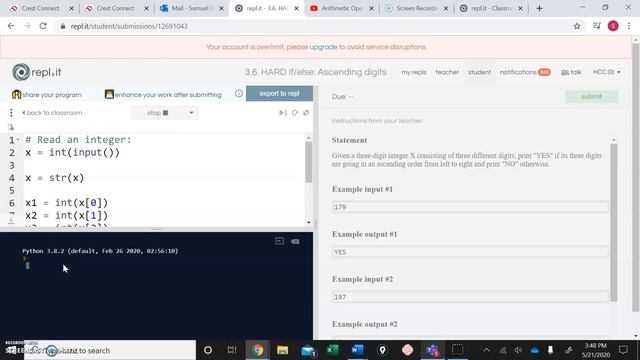
Task: Click the share your program link
Action: click(52, 95)
